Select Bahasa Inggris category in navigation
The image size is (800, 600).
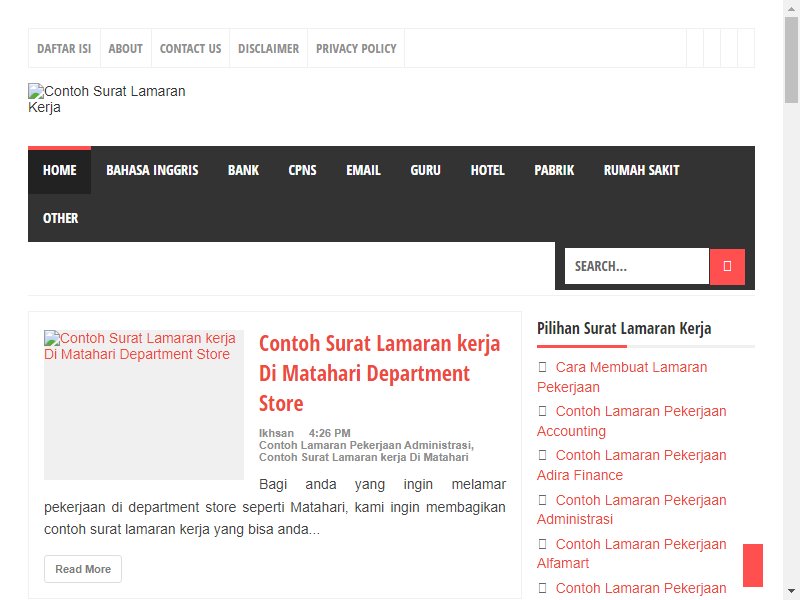[152, 170]
